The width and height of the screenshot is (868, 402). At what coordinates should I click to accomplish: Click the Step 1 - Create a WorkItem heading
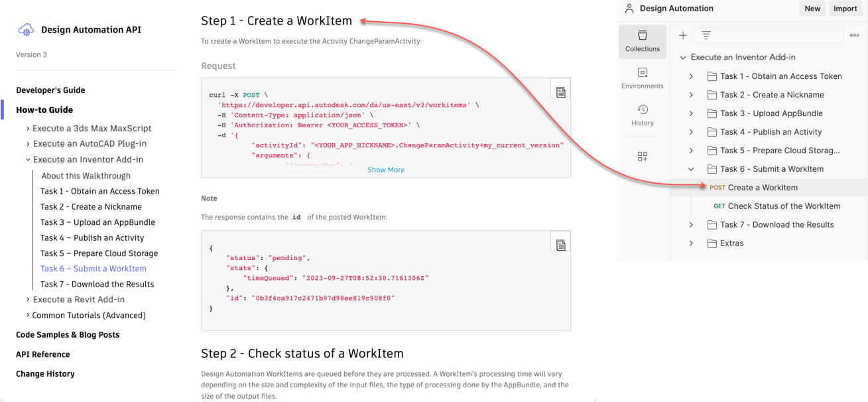coord(277,21)
